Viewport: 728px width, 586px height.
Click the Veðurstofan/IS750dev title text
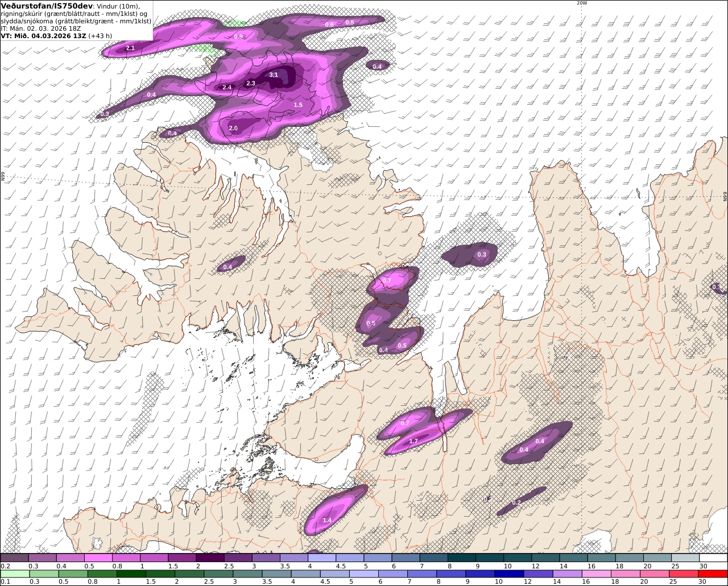tap(47, 5)
